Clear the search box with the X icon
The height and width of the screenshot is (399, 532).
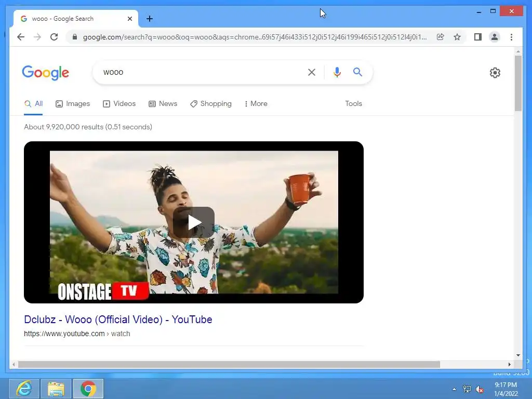pyautogui.click(x=312, y=72)
